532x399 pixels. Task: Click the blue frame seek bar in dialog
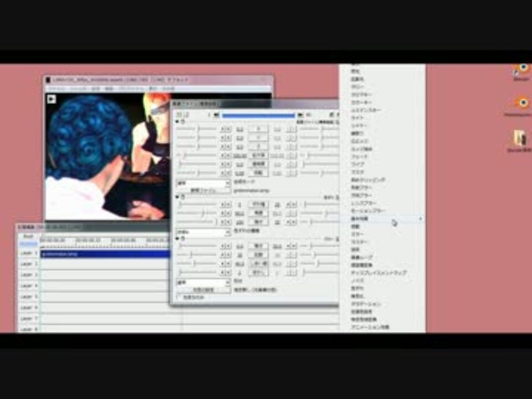coord(258,115)
